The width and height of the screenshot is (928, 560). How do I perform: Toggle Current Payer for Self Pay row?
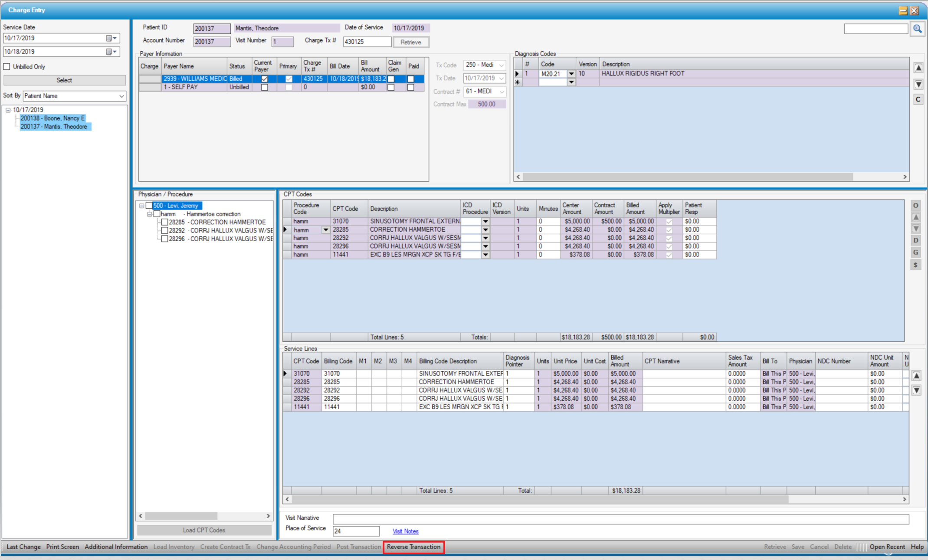coord(264,87)
